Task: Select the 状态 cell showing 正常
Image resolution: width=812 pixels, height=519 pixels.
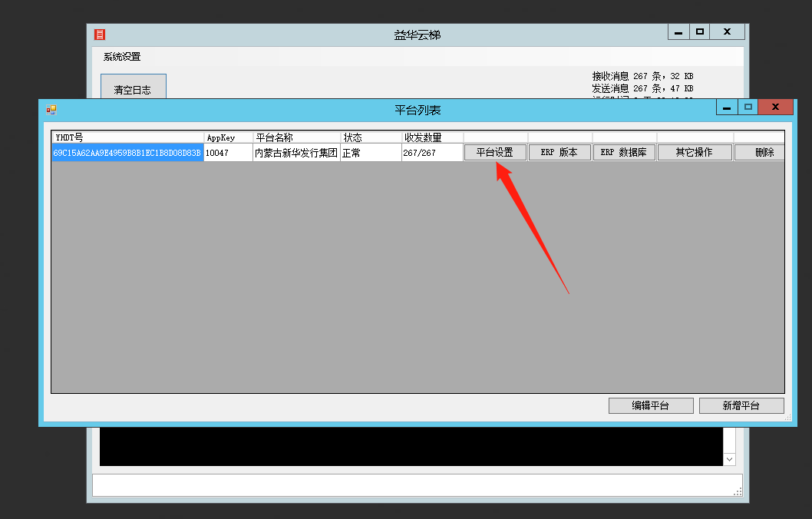Action: click(371, 153)
